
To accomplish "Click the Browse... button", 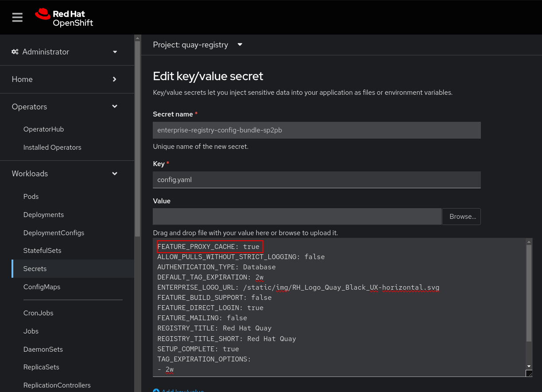I will [x=462, y=217].
